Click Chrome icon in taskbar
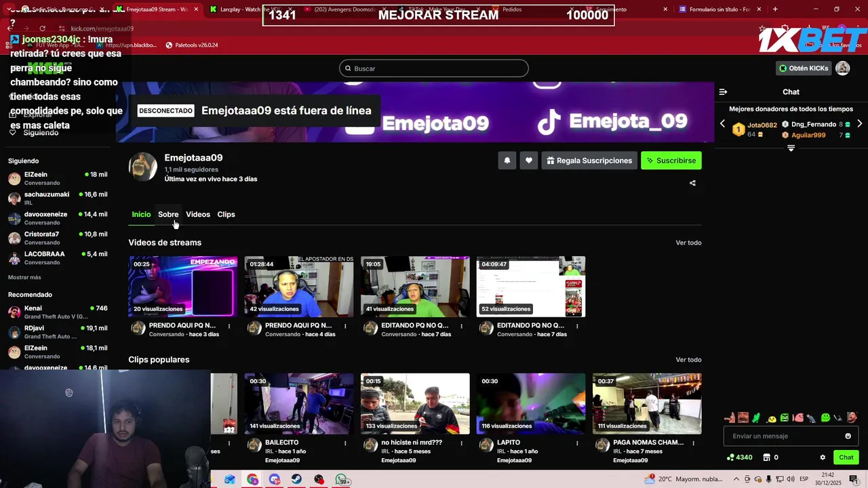Viewport: 868px width, 488px height. click(x=252, y=479)
